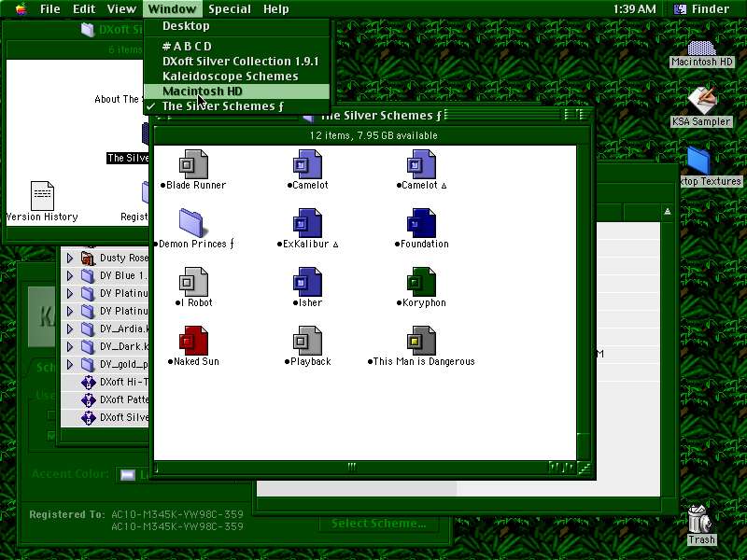
Task: Close the open Window menu via its title
Action: pyautogui.click(x=172, y=9)
